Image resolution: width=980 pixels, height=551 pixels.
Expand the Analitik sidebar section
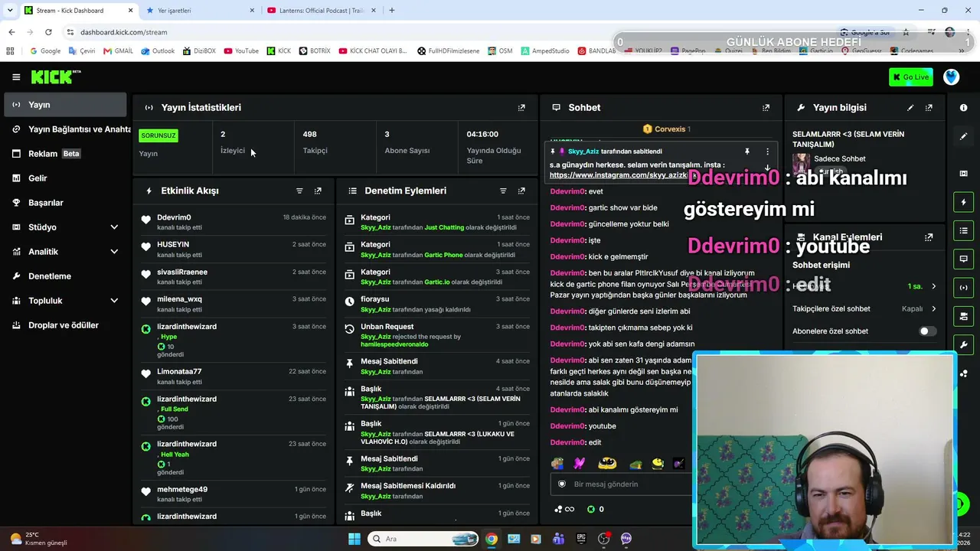pyautogui.click(x=114, y=252)
